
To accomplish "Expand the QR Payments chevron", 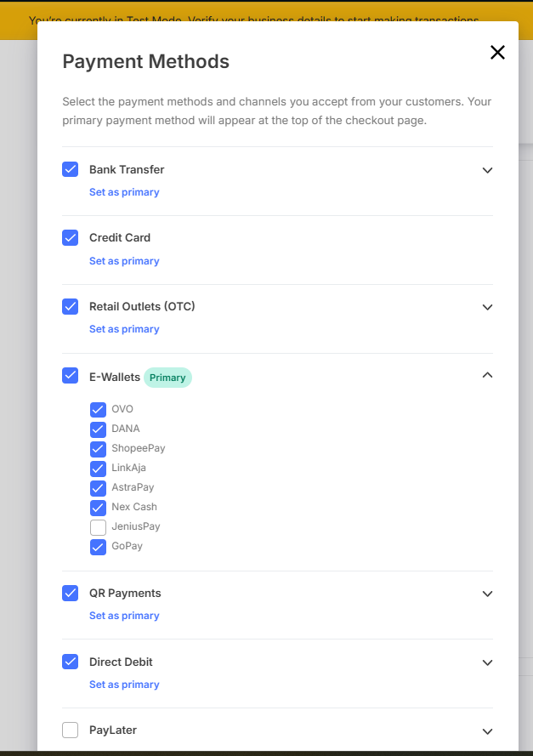I will tap(487, 594).
